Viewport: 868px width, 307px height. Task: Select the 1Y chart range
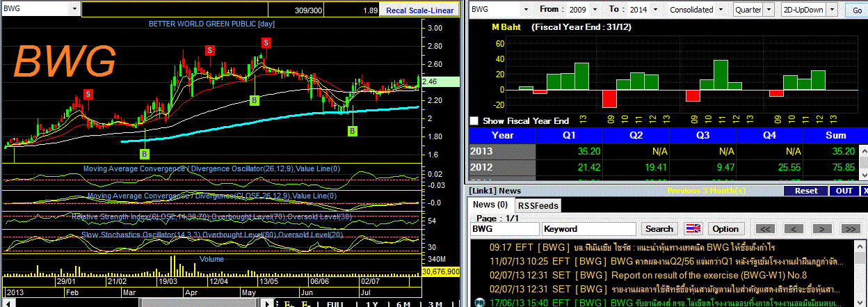click(372, 304)
